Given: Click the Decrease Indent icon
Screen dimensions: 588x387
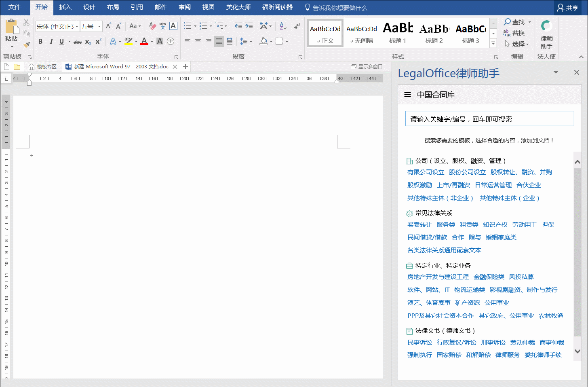Looking at the screenshot, I should (238, 26).
